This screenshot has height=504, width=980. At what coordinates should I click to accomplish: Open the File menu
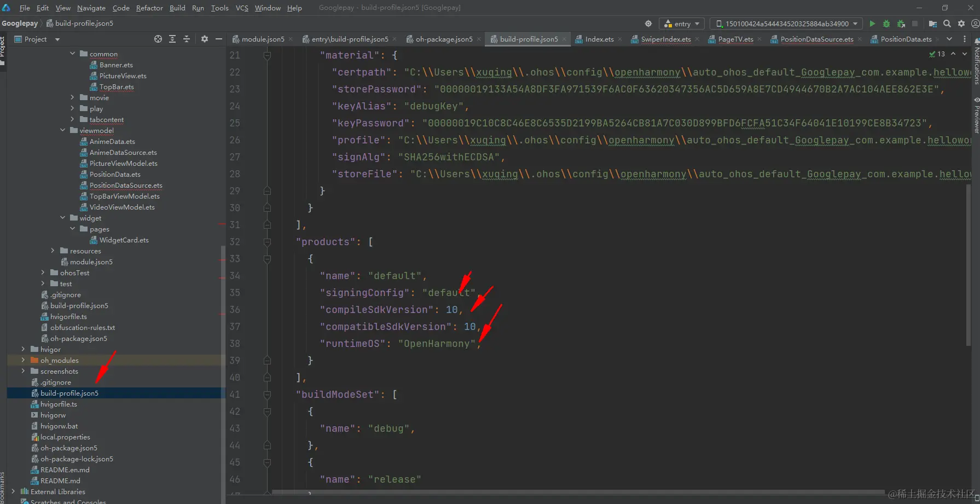pyautogui.click(x=25, y=8)
